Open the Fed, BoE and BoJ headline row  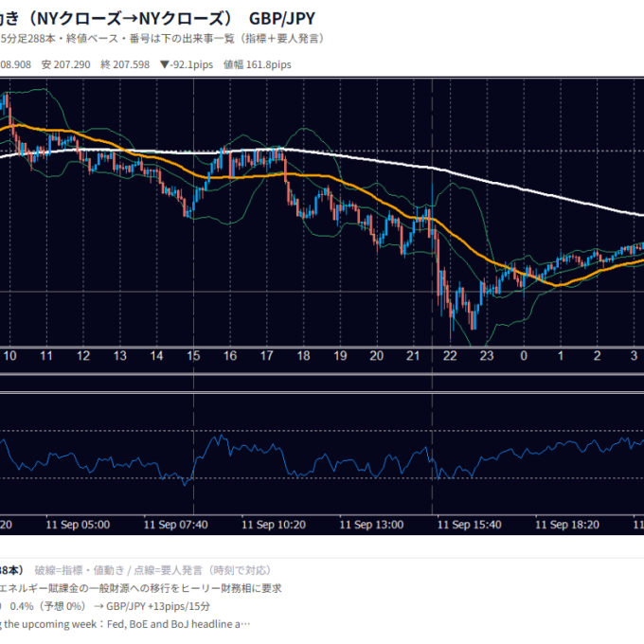coord(125,625)
